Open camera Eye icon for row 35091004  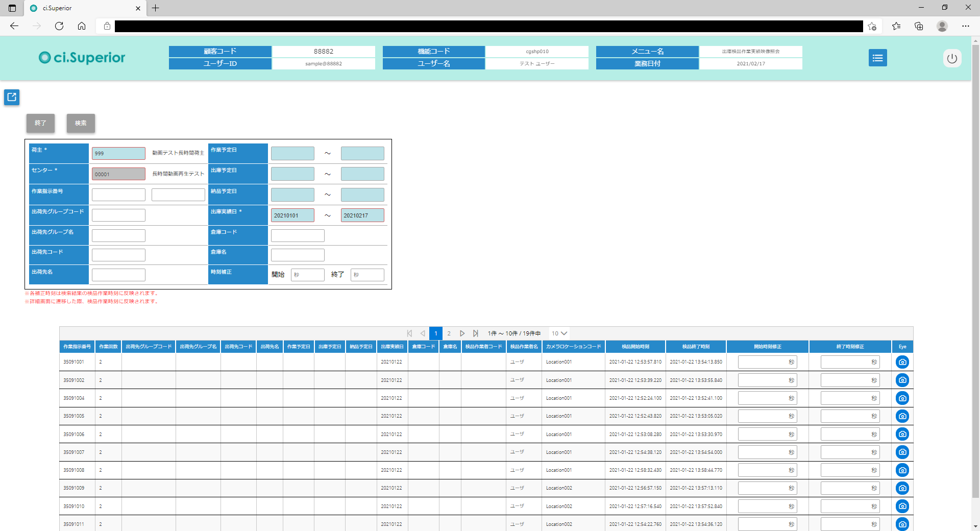tap(902, 398)
